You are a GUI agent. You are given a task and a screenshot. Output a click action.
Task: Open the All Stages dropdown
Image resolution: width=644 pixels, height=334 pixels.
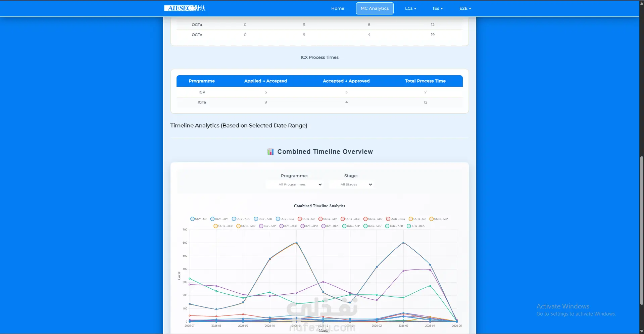(351, 184)
